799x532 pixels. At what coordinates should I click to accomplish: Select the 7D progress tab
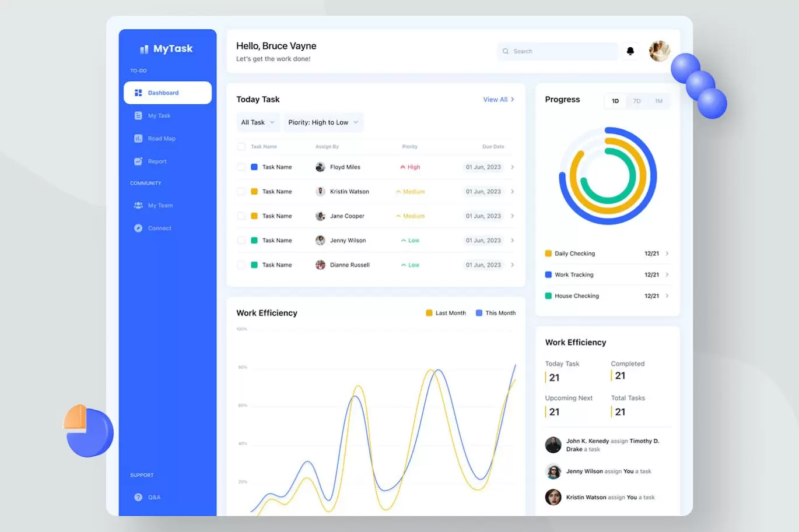[637, 101]
